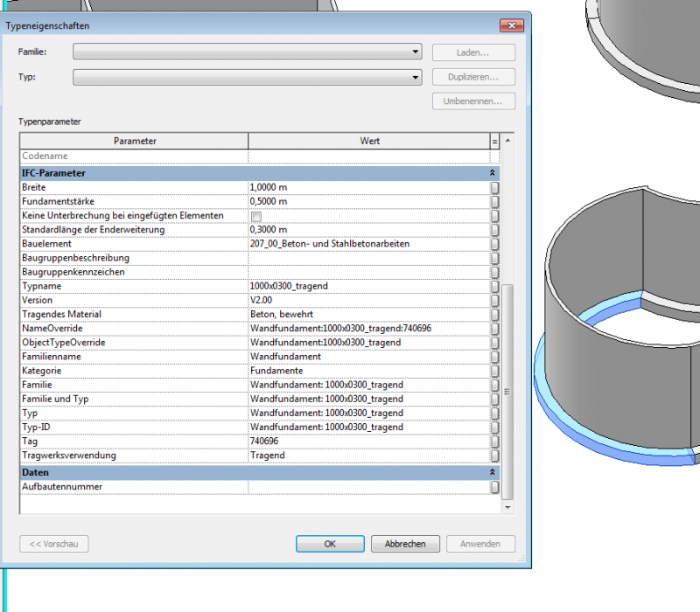Image resolution: width=700 pixels, height=612 pixels.
Task: Click the Wert column header
Action: click(x=369, y=141)
